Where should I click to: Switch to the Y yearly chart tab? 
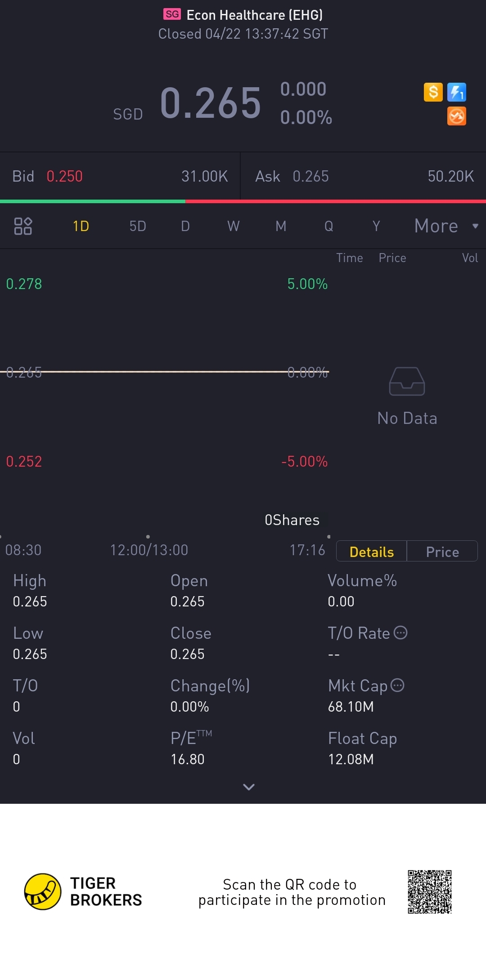coord(376,226)
